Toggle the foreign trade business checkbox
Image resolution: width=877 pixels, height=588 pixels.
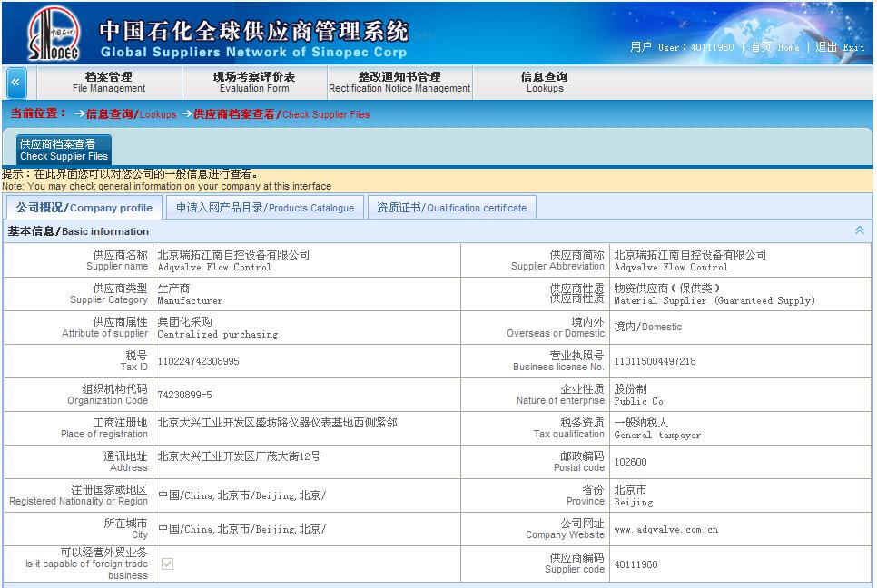coord(167,563)
